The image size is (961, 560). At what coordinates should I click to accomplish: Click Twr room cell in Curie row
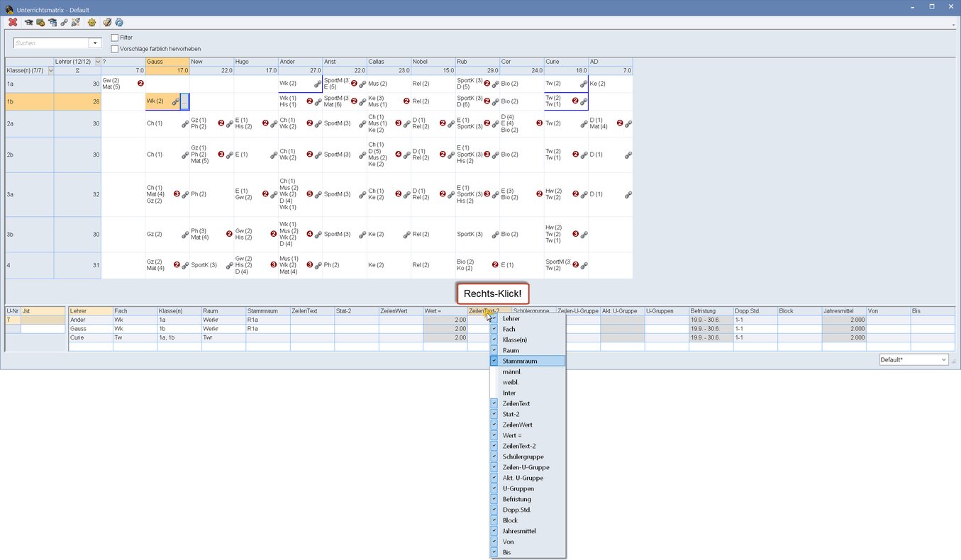pyautogui.click(x=223, y=338)
